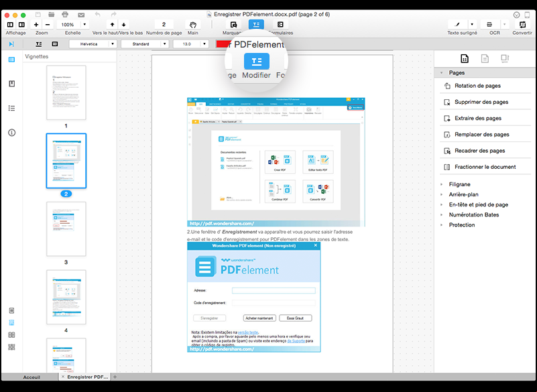Viewport: 537px width, 392px height.
Task: Click the zoom out minus button
Action: point(47,24)
